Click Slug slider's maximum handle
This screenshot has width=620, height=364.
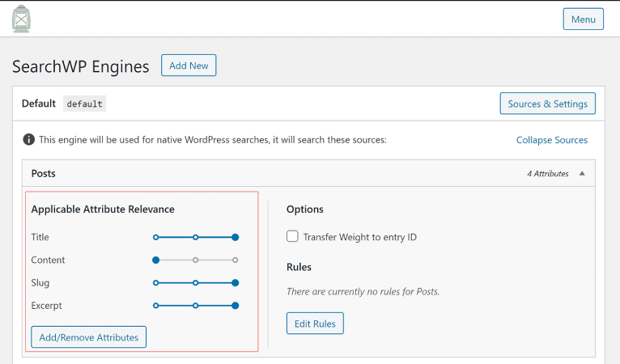pos(236,283)
